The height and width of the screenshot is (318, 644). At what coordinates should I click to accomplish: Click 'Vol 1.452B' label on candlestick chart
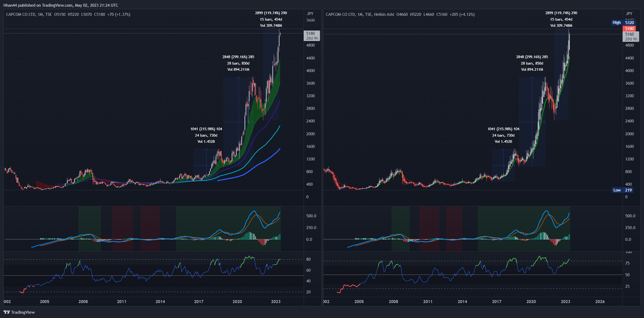click(206, 141)
